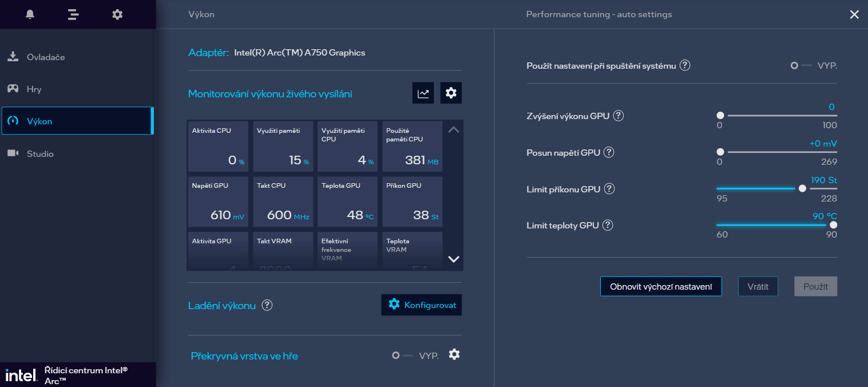
Task: Open notifications bell icon
Action: (x=30, y=14)
